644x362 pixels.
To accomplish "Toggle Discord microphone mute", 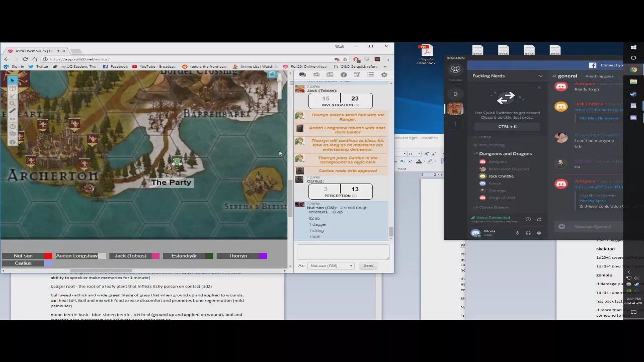I will click(x=517, y=233).
